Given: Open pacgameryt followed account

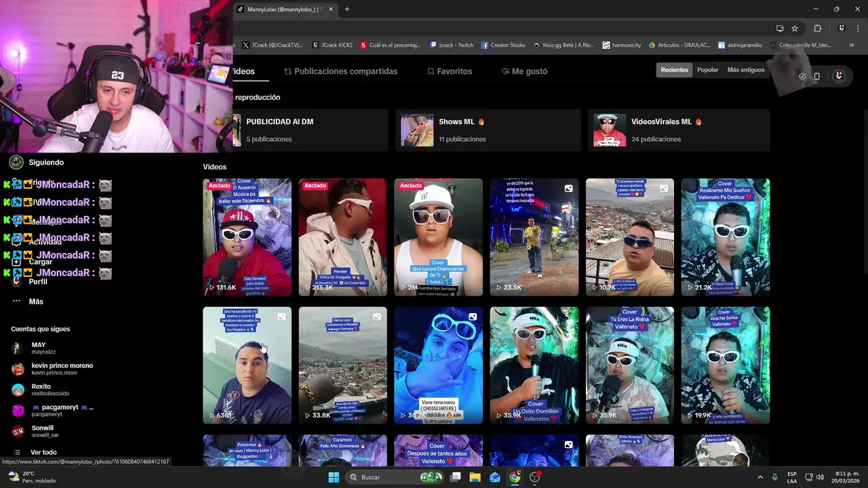Looking at the screenshot, I should pyautogui.click(x=52, y=410).
